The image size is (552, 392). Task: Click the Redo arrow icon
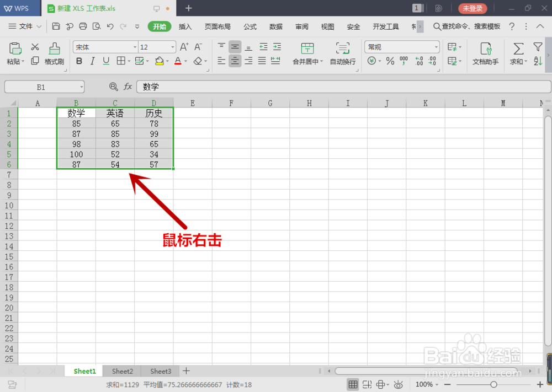(123, 26)
